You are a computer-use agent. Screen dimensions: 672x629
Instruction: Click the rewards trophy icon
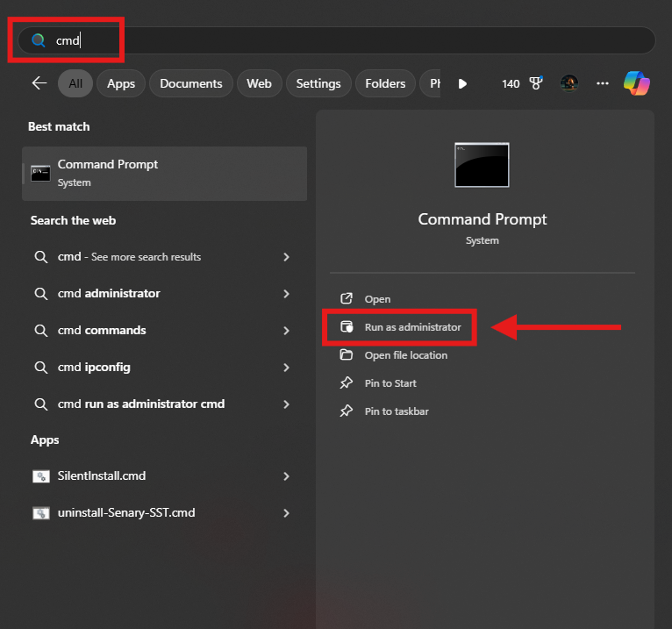click(534, 83)
